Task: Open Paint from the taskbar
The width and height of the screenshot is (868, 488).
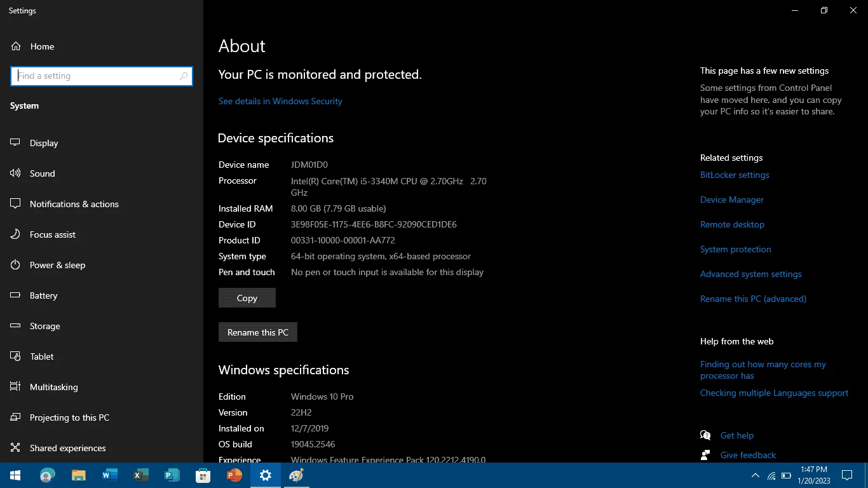Action: (296, 475)
